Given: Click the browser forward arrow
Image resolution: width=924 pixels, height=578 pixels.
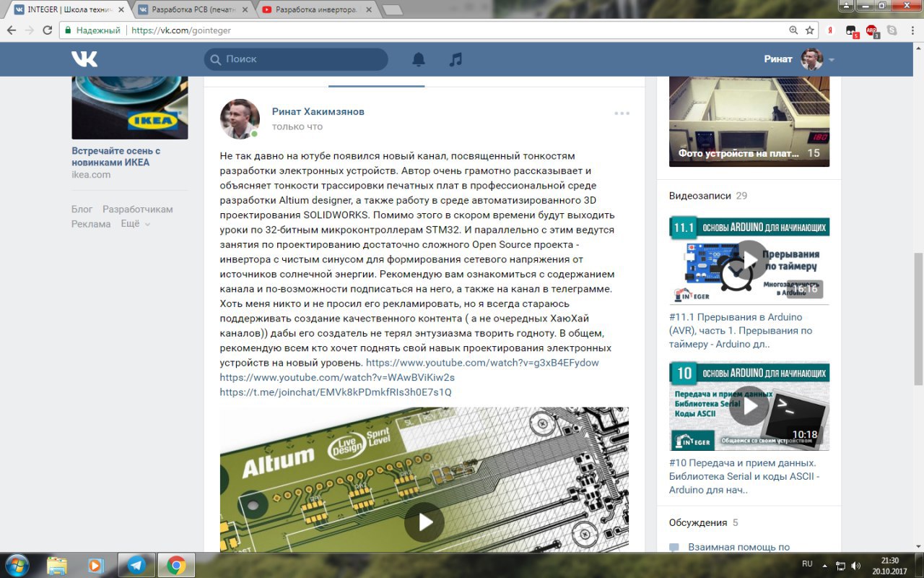Looking at the screenshot, I should click(30, 30).
